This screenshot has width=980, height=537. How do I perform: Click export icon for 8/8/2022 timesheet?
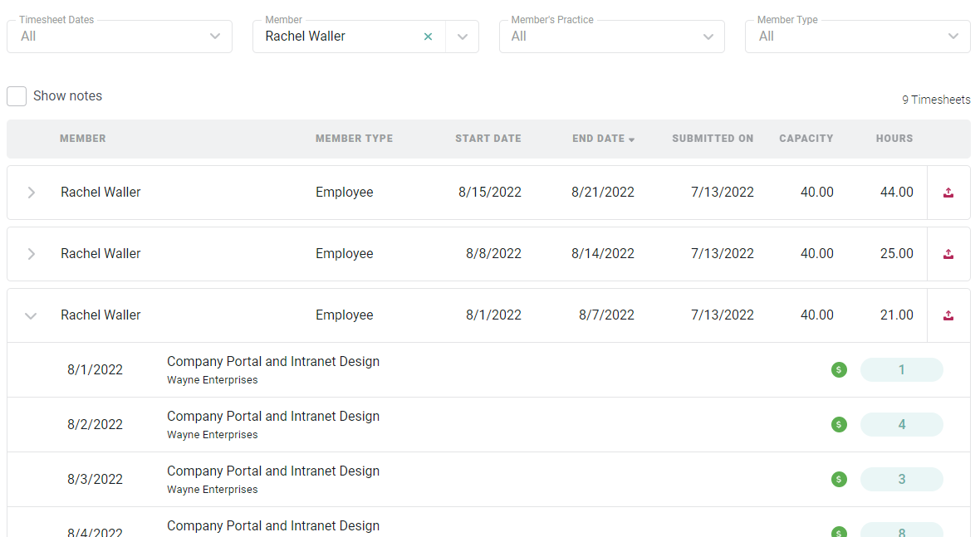[x=948, y=254]
